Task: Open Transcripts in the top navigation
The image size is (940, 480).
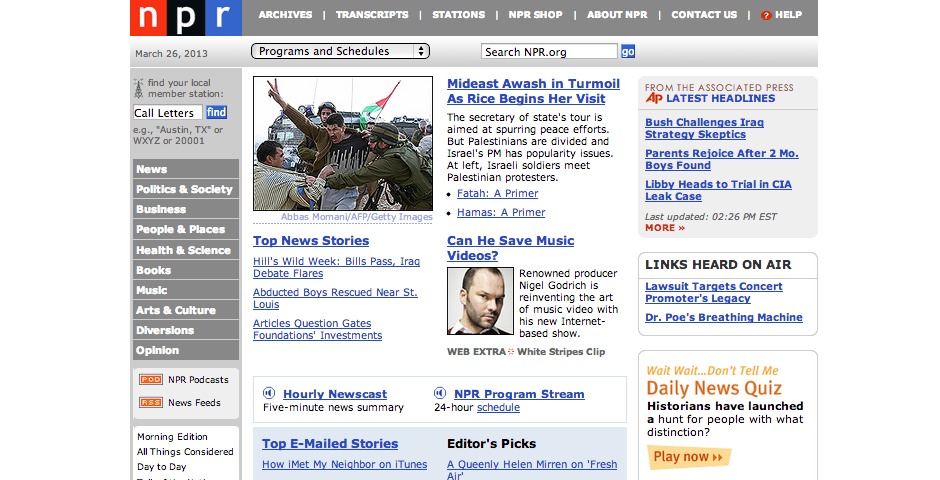Action: pyautogui.click(x=372, y=14)
